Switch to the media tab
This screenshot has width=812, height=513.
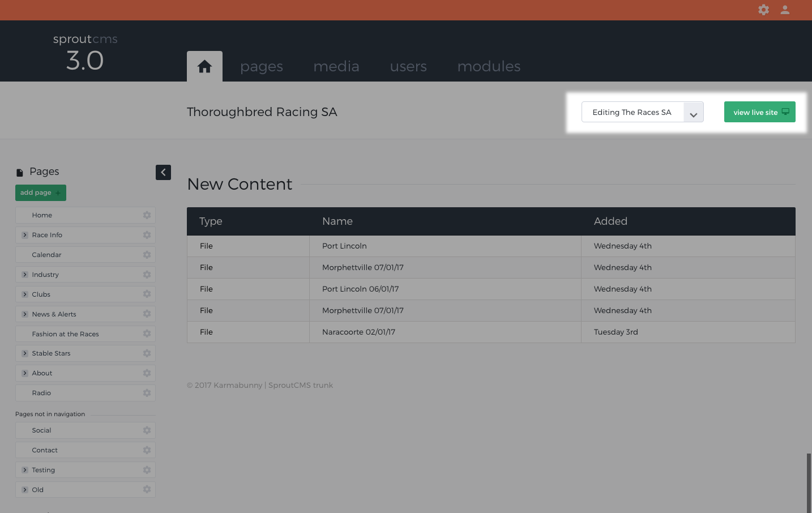(x=336, y=66)
